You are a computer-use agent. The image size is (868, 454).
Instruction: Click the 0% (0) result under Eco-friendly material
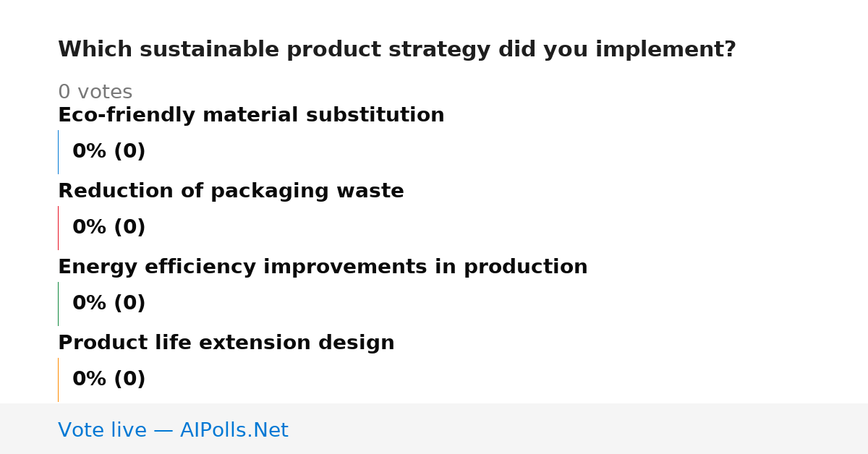pos(109,152)
